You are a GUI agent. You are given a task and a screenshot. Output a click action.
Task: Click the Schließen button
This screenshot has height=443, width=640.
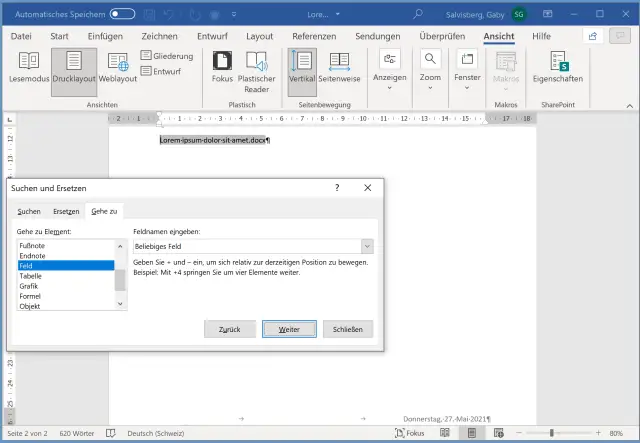[x=348, y=328]
